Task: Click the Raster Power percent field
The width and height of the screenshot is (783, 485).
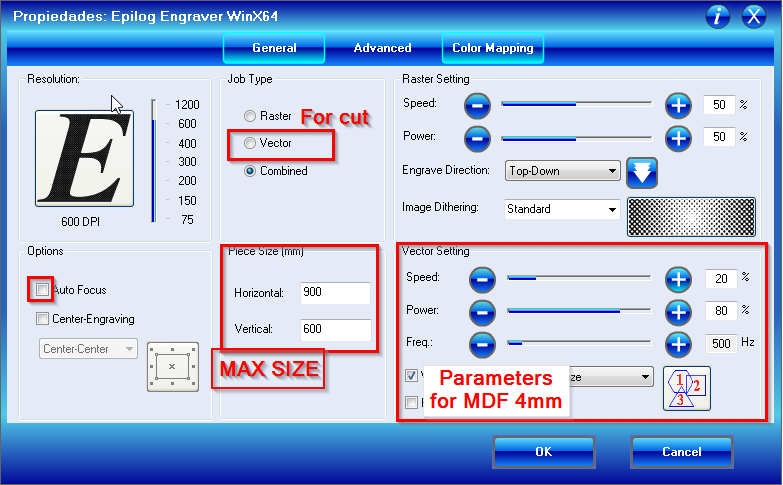Action: click(x=719, y=137)
